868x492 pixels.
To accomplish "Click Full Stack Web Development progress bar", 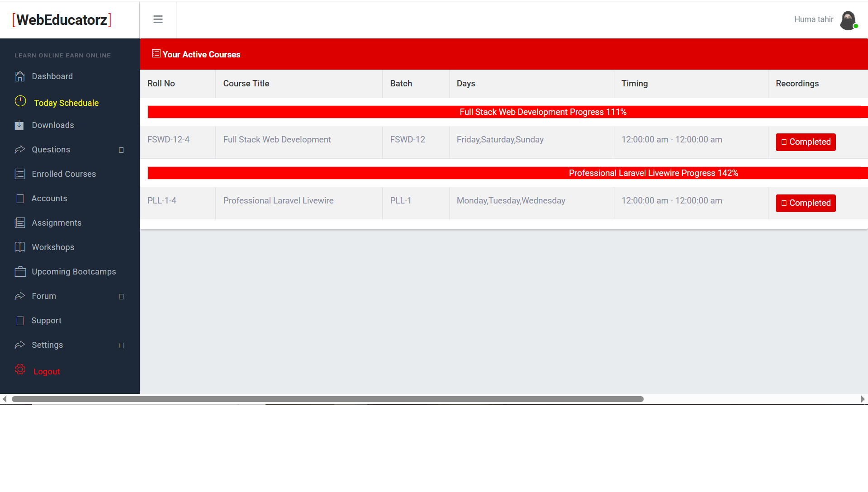I will point(508,112).
